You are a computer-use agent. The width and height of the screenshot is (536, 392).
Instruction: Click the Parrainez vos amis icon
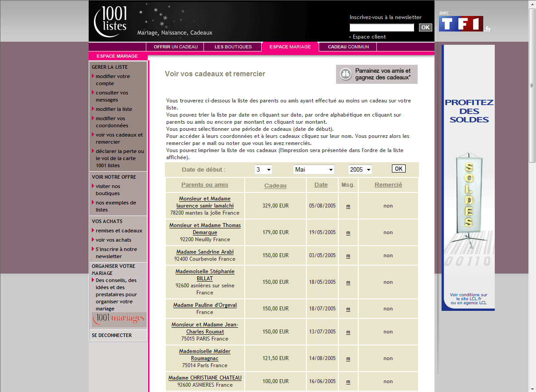coord(345,74)
